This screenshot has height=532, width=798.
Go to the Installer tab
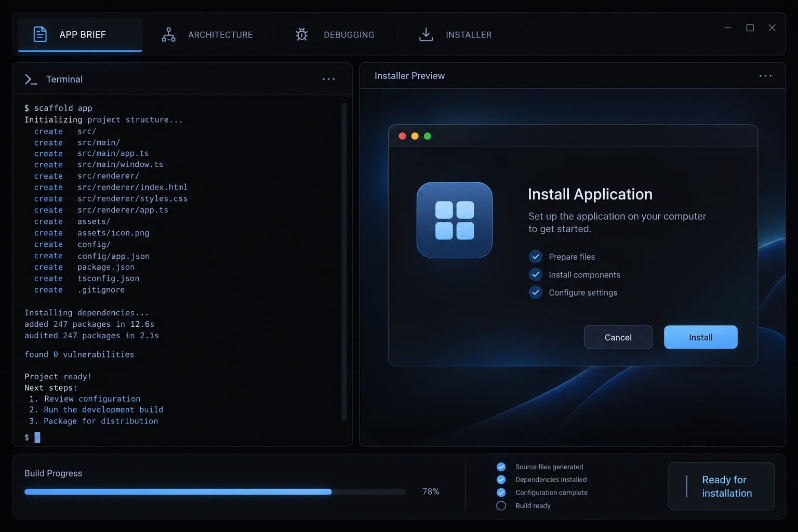[x=456, y=35]
